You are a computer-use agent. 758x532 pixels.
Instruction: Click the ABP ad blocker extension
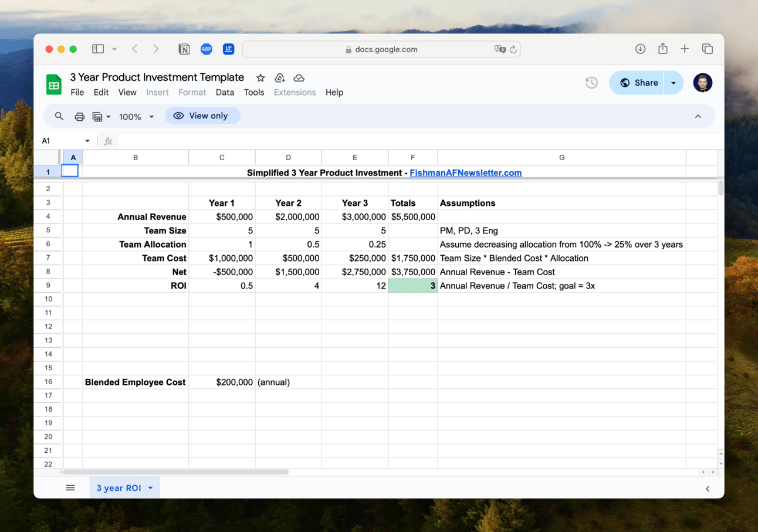click(207, 49)
